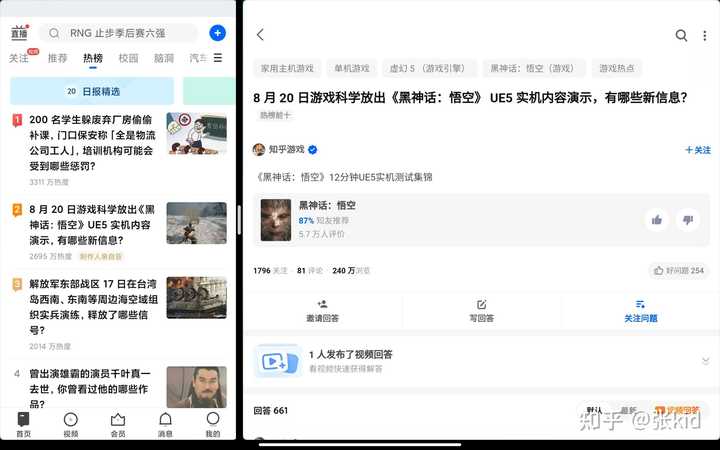Open the 视频 bottom nav icon
The height and width of the screenshot is (450, 720).
(x=71, y=419)
